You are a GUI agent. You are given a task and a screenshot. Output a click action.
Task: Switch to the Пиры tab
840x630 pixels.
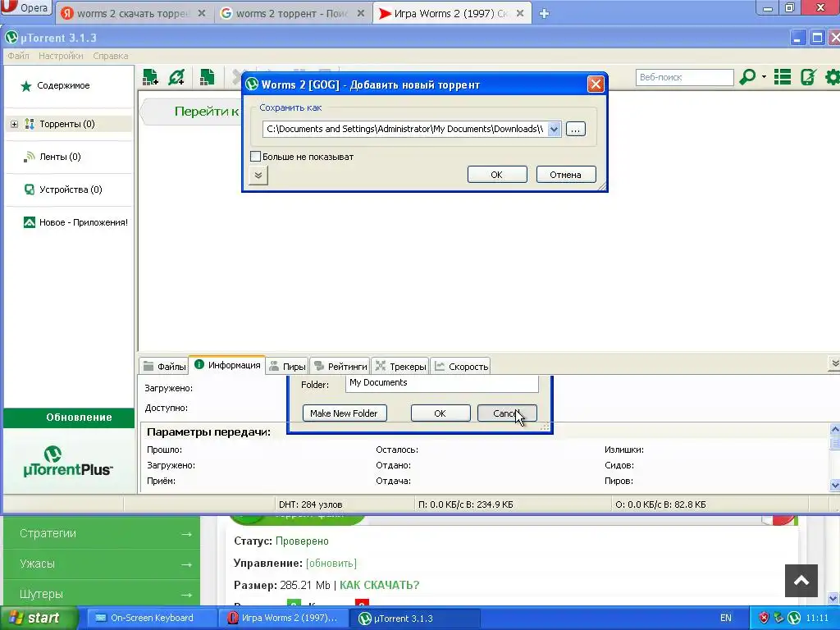click(x=287, y=367)
